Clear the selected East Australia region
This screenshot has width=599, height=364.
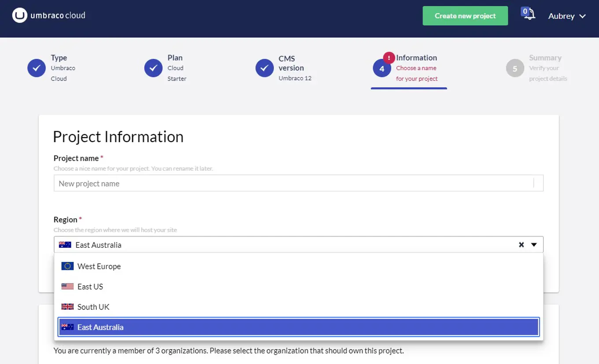(x=521, y=245)
